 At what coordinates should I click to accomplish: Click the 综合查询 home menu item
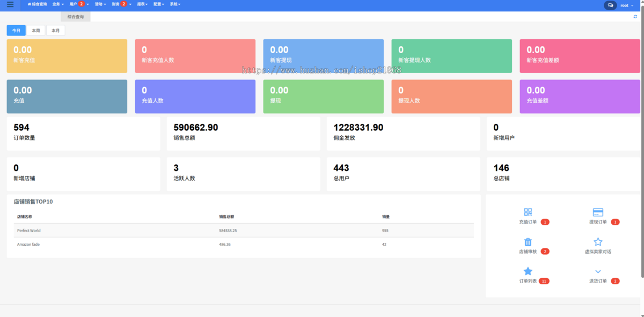click(x=37, y=4)
